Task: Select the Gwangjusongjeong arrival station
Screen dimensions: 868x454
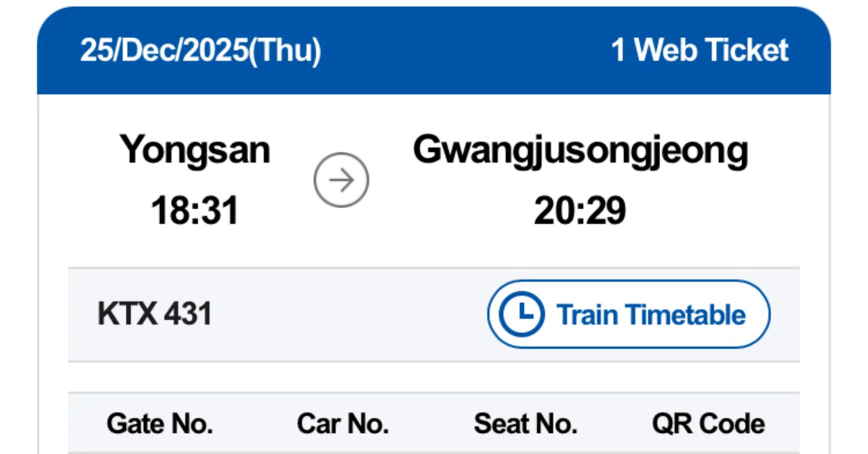Action: click(x=580, y=152)
